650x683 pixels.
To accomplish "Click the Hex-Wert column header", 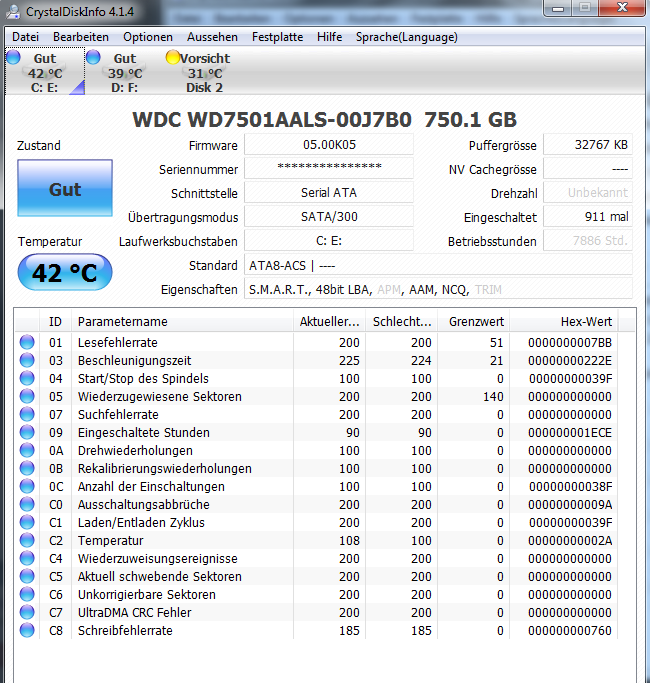I will point(564,321).
